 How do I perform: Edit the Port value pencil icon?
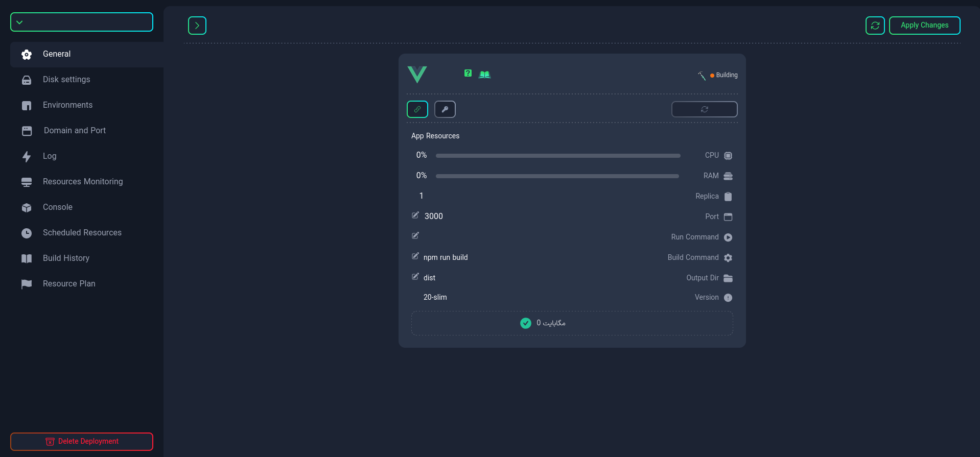(x=415, y=215)
